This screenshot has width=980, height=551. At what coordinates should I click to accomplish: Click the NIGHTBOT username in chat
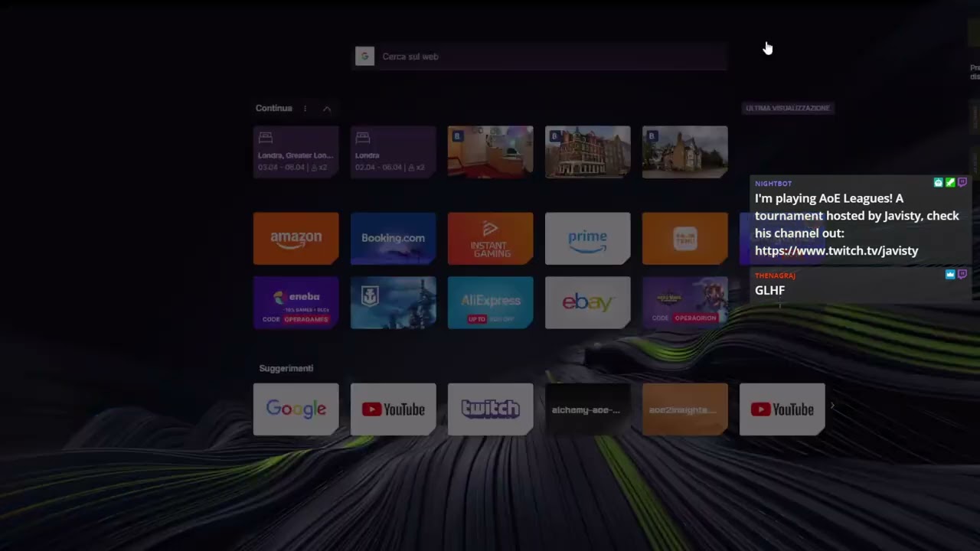click(x=773, y=184)
